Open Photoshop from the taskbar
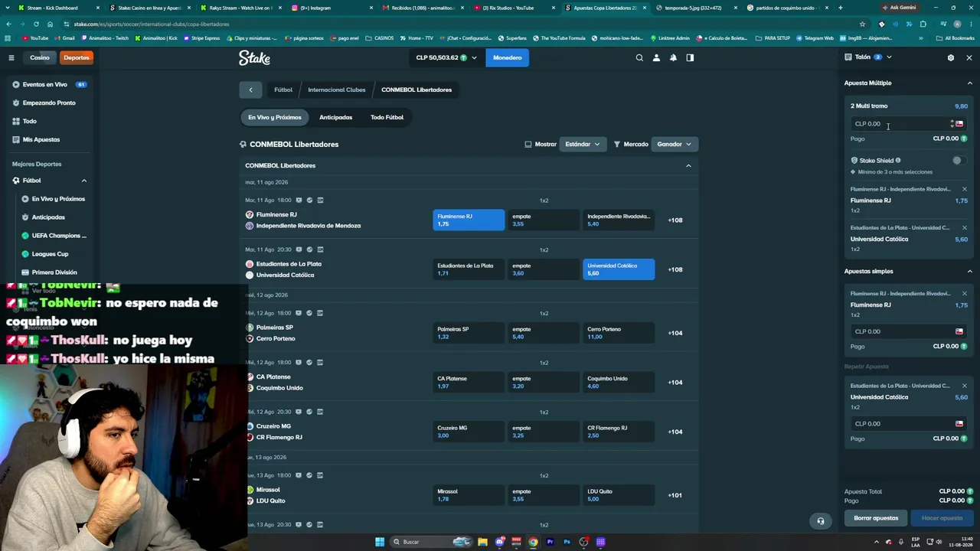This screenshot has width=980, height=551. tap(567, 542)
